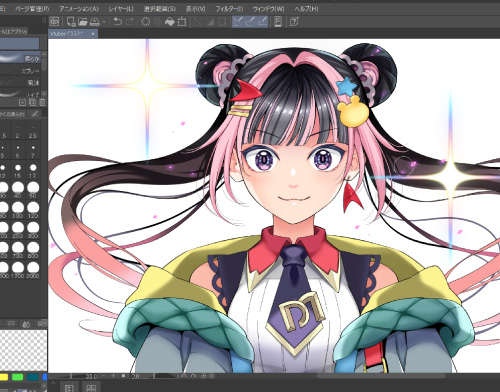
Task: Select the トーン sub tool
Action: [x=20, y=93]
